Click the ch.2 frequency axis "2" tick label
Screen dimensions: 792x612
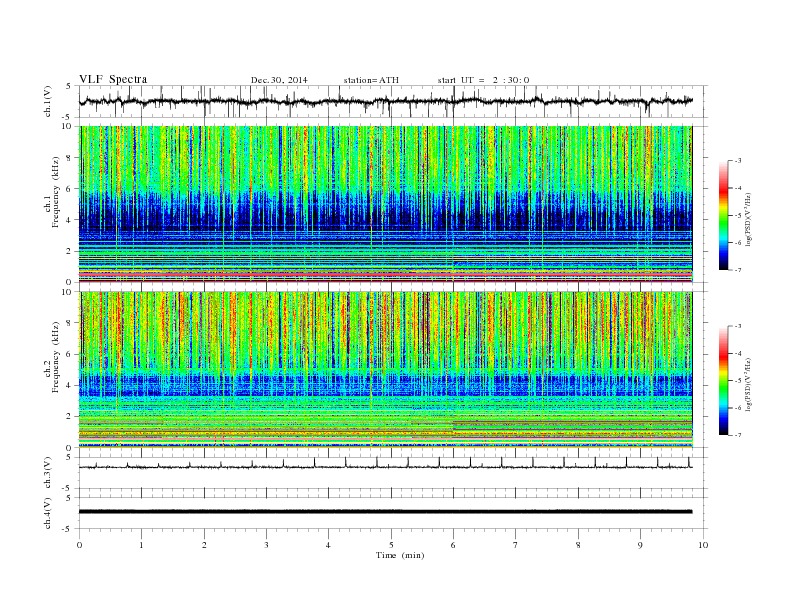(x=69, y=417)
